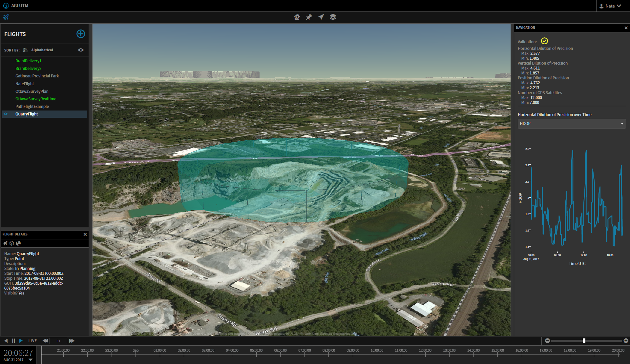Click the home view icon

pyautogui.click(x=297, y=17)
